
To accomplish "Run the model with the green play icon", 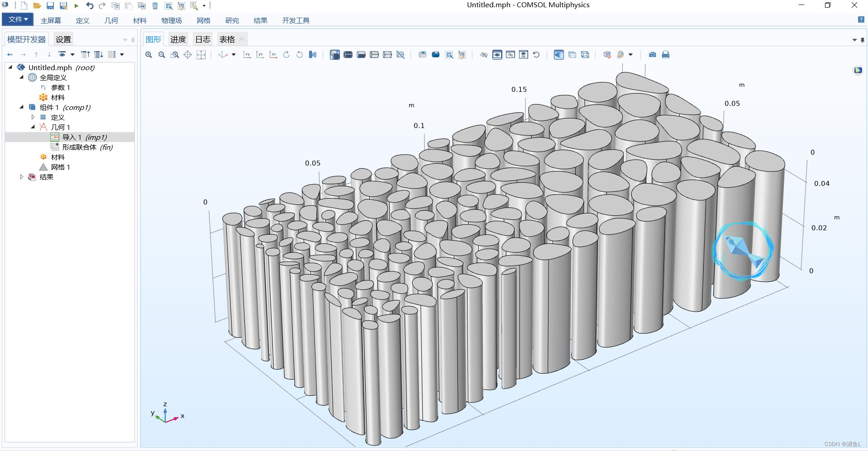I will [x=76, y=5].
